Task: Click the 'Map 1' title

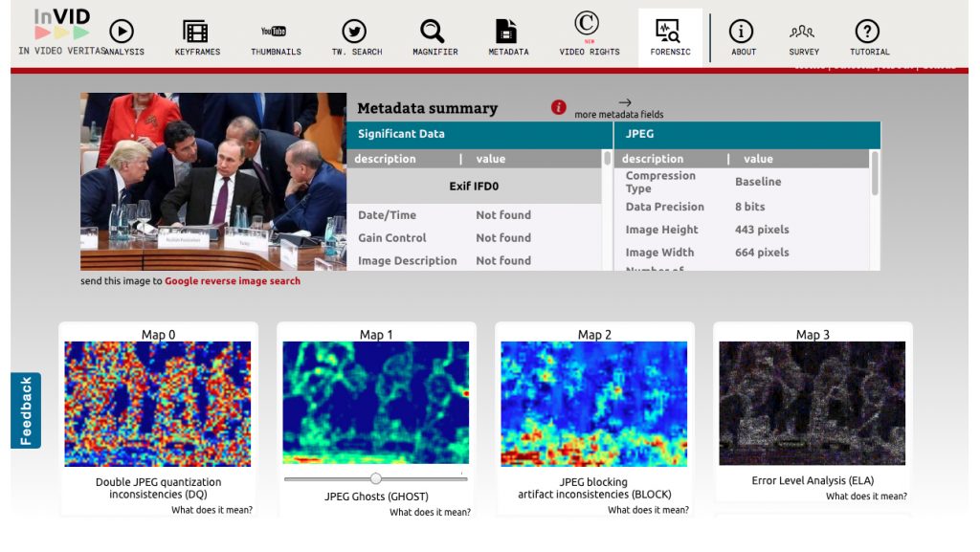Action: pyautogui.click(x=376, y=335)
